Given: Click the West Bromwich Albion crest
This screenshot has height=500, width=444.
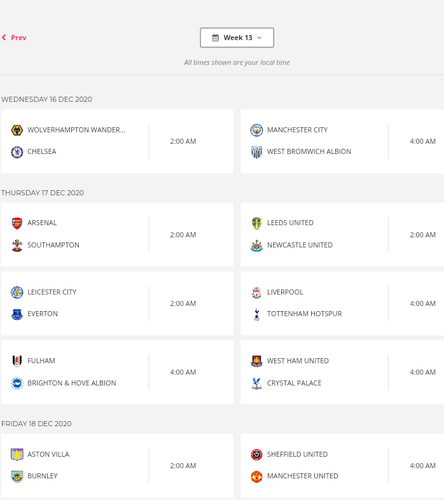Looking at the screenshot, I should (x=257, y=152).
